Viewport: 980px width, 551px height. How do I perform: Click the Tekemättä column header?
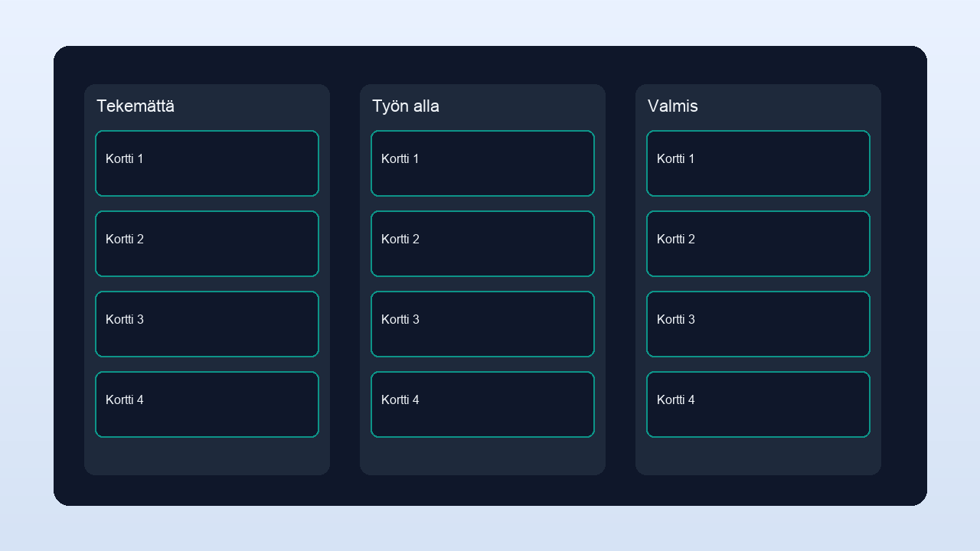136,106
